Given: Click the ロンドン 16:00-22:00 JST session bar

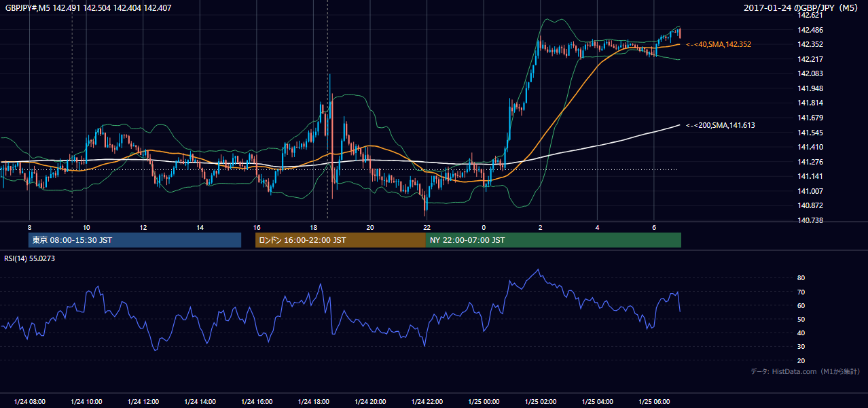Looking at the screenshot, I should tap(340, 240).
